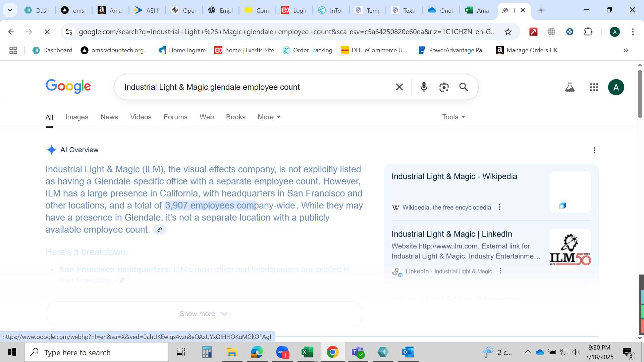Switch to the ASI browser tab
Image resolution: width=644 pixels, height=362 pixels.
pyautogui.click(x=147, y=10)
